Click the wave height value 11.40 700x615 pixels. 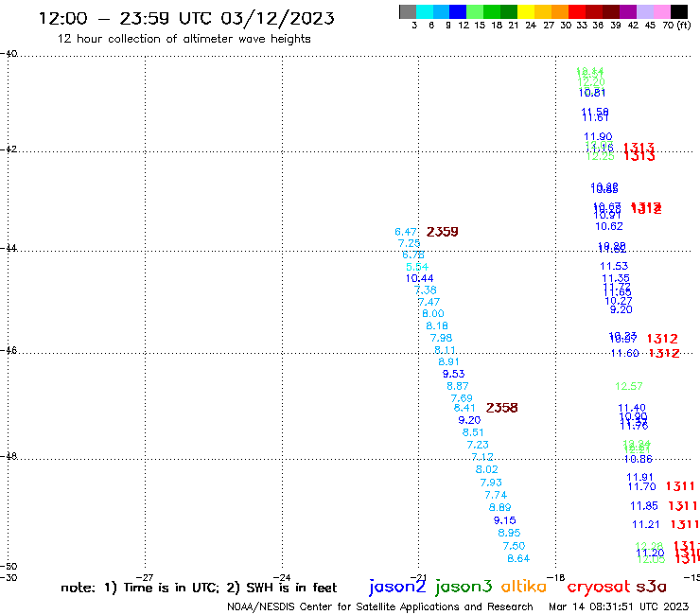pyautogui.click(x=632, y=408)
